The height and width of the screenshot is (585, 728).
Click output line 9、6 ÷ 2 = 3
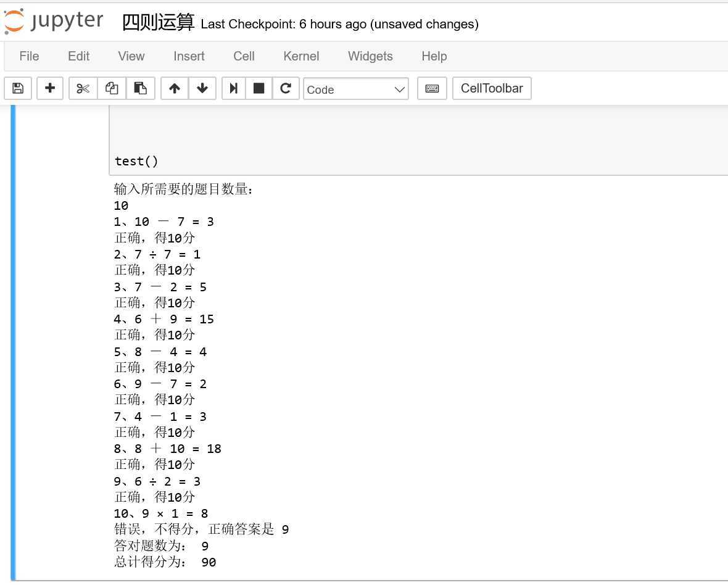click(157, 481)
